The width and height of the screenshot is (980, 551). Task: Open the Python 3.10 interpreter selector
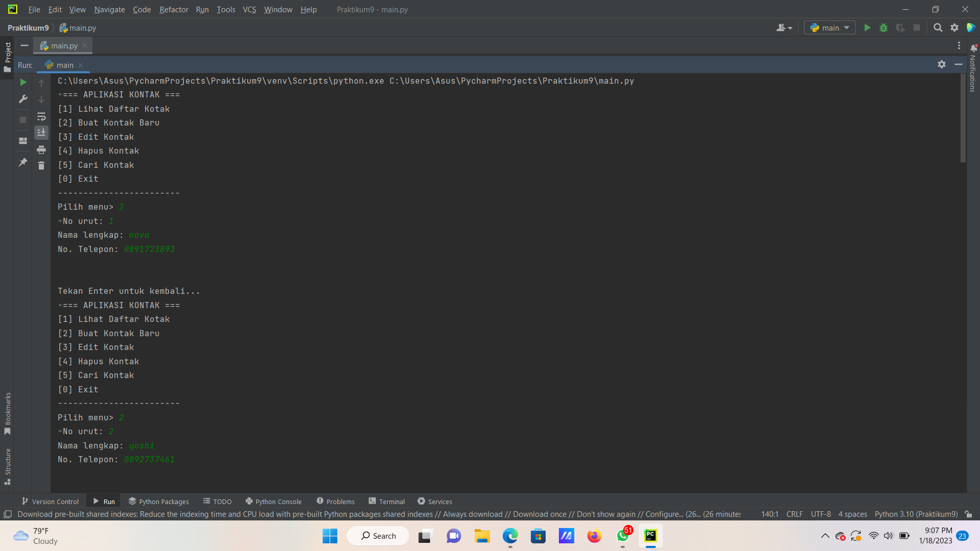coord(916,514)
